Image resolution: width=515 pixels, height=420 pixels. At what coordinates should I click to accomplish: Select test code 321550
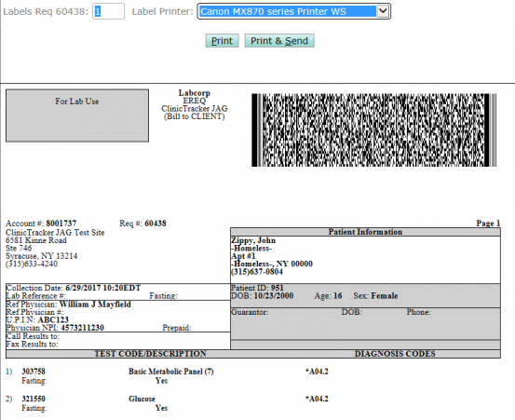(34, 399)
